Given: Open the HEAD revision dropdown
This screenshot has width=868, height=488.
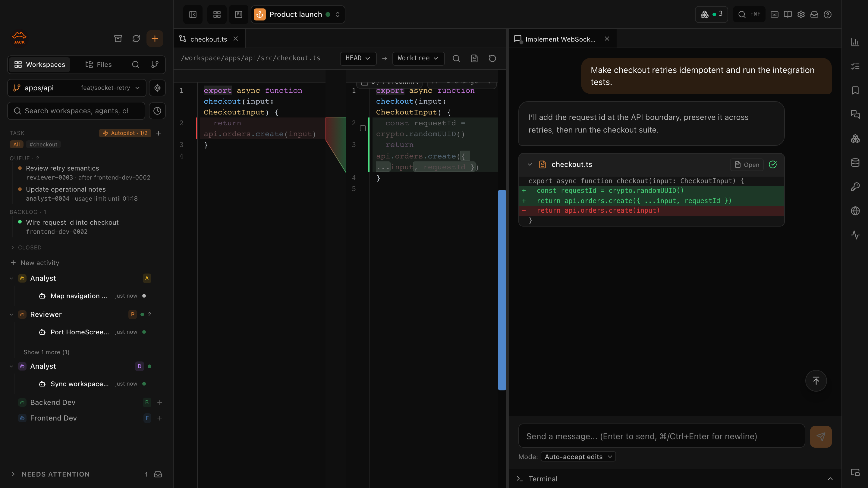Looking at the screenshot, I should tap(358, 58).
